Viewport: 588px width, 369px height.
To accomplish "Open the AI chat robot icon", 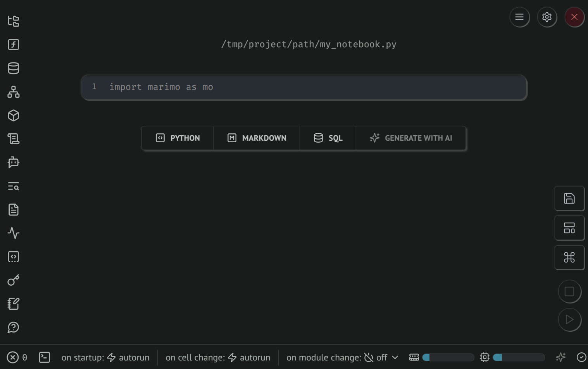I will [14, 162].
